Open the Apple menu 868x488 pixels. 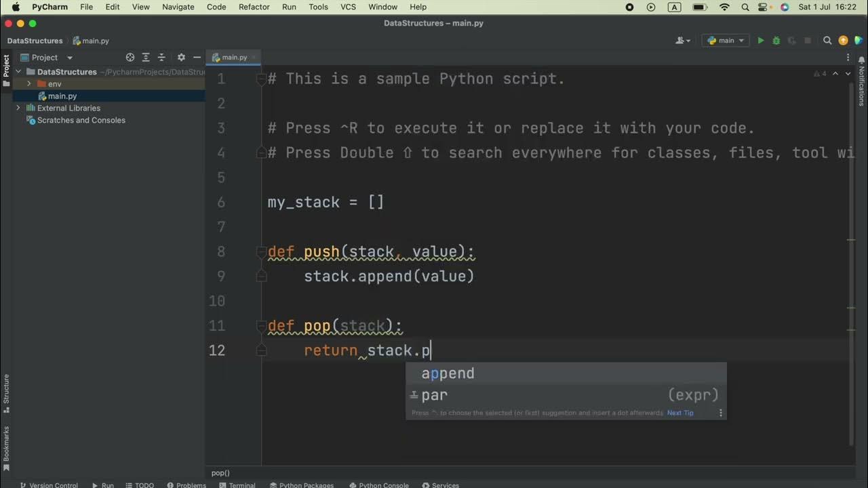15,7
